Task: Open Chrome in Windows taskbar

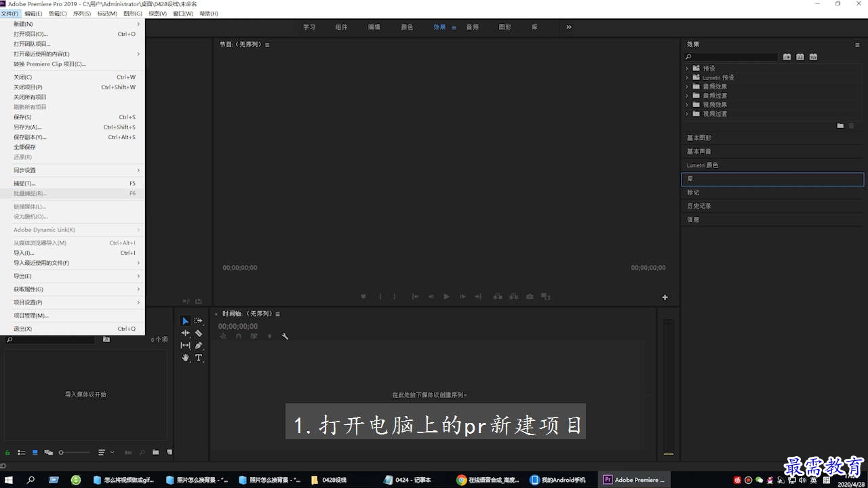Action: 490,480
